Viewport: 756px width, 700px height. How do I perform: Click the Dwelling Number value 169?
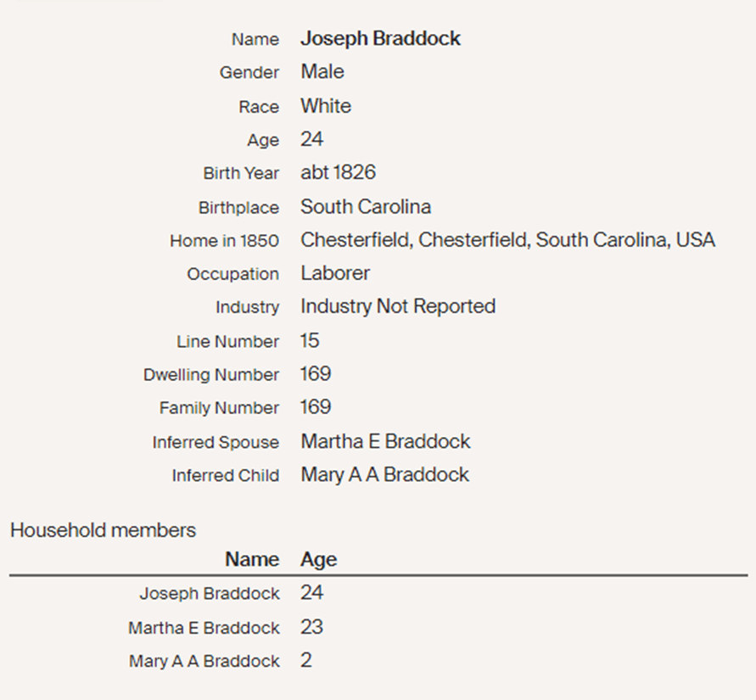(316, 374)
